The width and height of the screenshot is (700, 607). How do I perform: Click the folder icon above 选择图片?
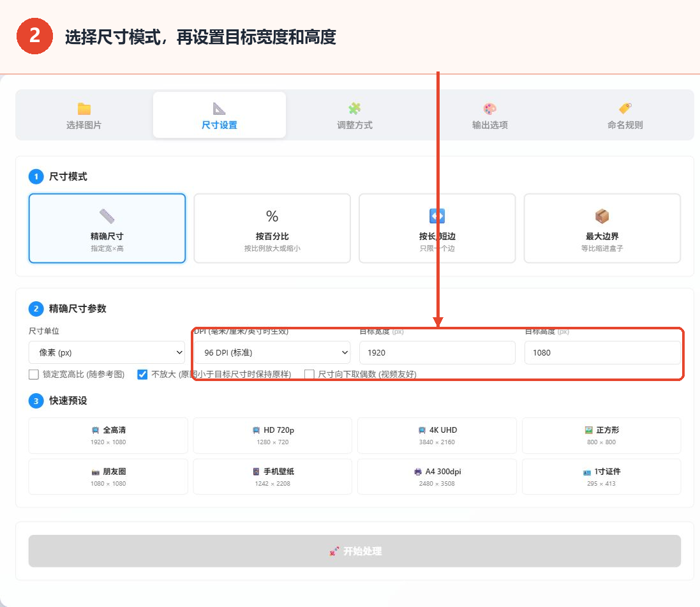[x=84, y=109]
